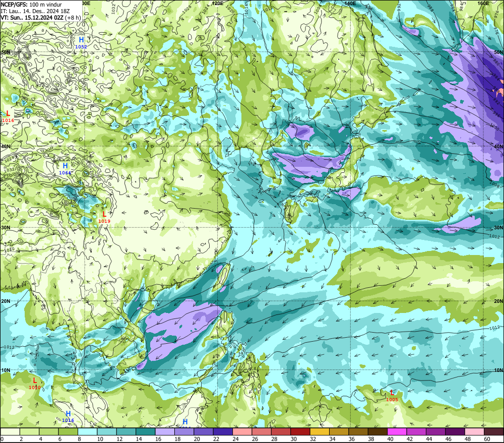Screen dimensions: 504x443
Task: Pick the green legend swatch starting at 6
Action: (x=68, y=431)
